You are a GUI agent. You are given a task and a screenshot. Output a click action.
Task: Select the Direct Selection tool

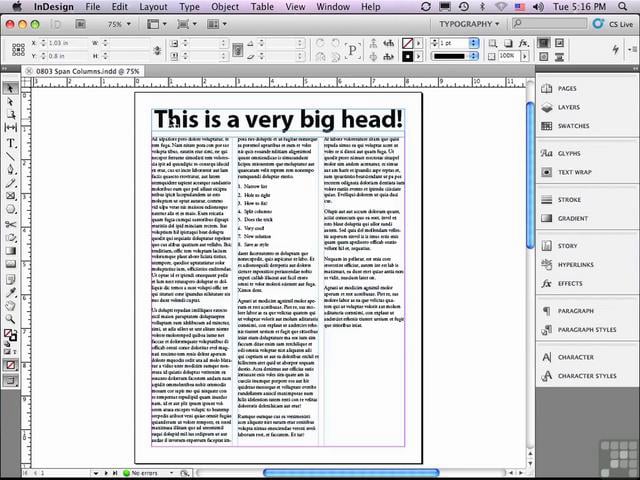point(10,102)
